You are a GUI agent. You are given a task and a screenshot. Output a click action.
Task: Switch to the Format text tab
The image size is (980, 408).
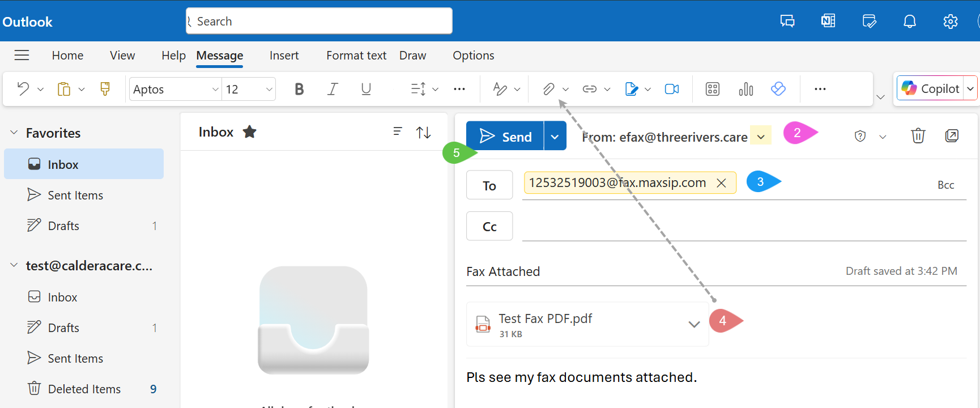[x=356, y=56]
